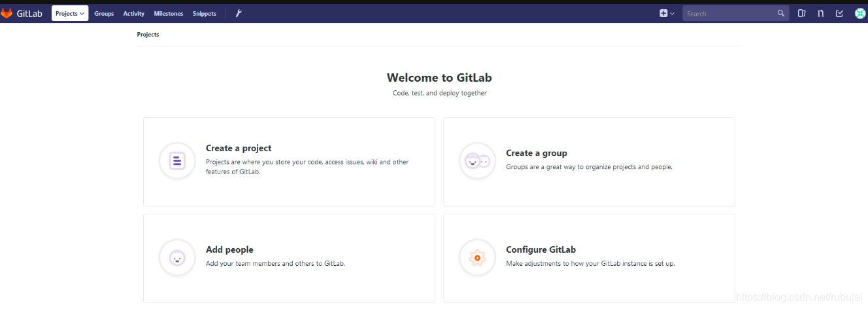Open the Groups menu item
The image size is (868, 309).
pyautogui.click(x=104, y=14)
